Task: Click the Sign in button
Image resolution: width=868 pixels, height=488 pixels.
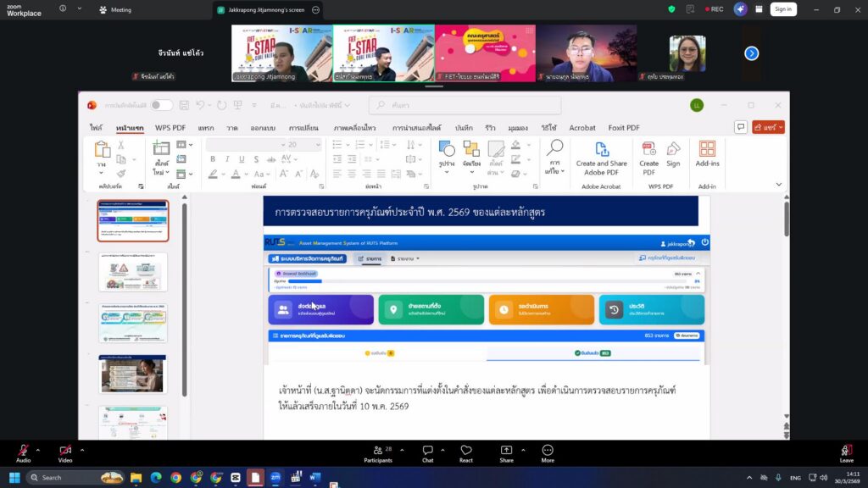Action: (x=782, y=9)
